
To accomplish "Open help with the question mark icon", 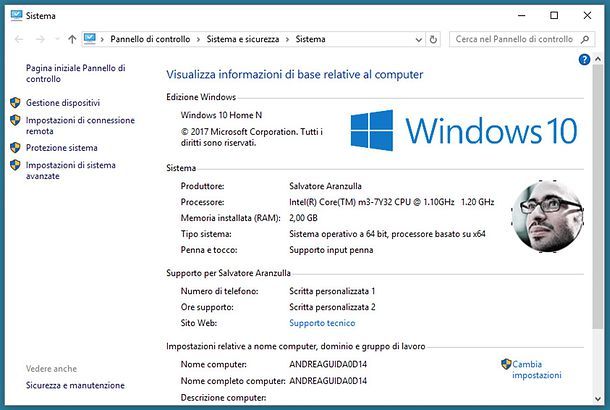I will pyautogui.click(x=584, y=60).
